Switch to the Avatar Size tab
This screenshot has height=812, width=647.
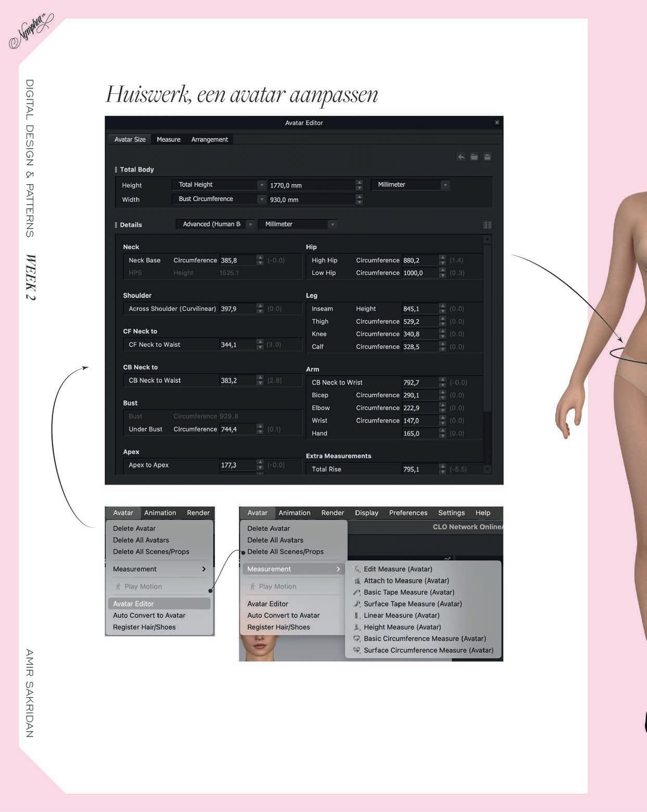(x=130, y=139)
